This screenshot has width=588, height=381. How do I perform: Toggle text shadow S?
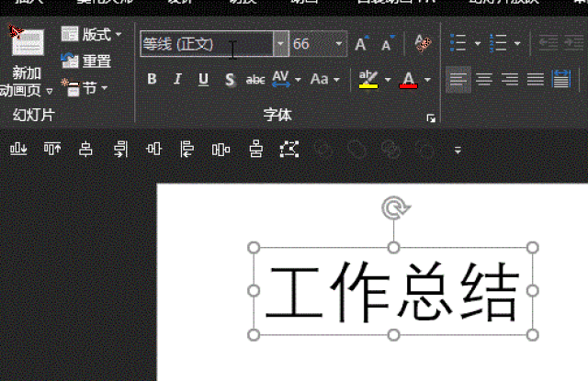(230, 80)
